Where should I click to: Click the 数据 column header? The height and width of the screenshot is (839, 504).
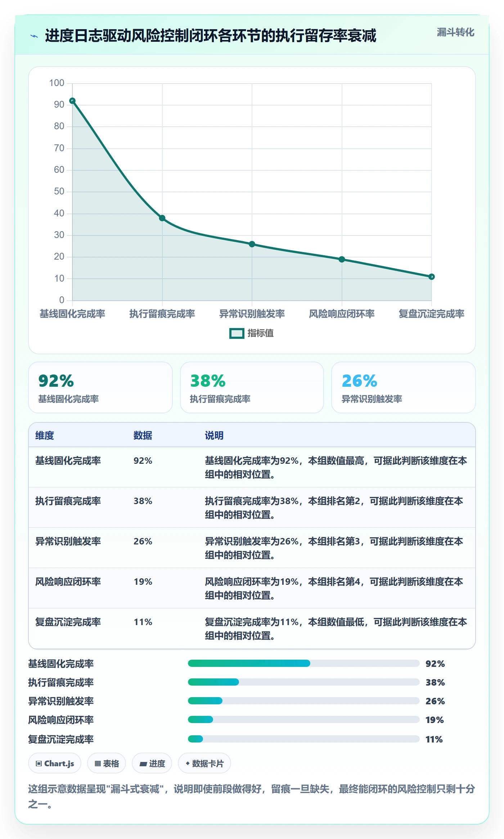[143, 435]
